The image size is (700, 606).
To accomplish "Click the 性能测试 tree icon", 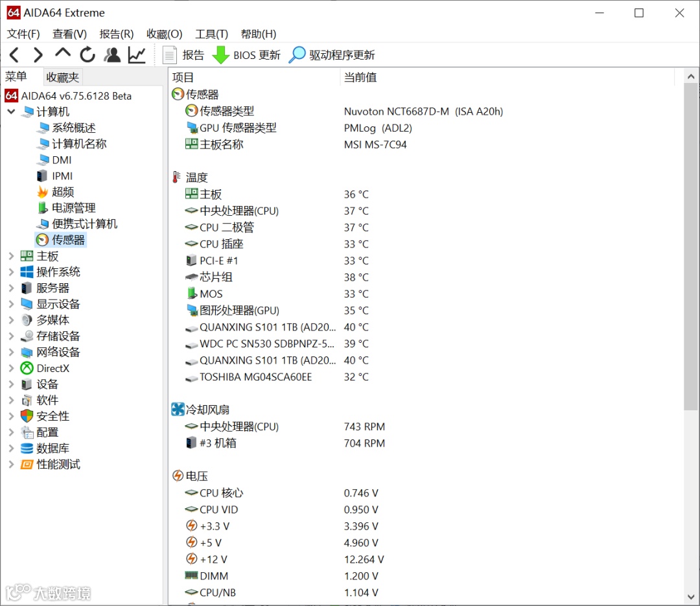I will click(x=27, y=465).
